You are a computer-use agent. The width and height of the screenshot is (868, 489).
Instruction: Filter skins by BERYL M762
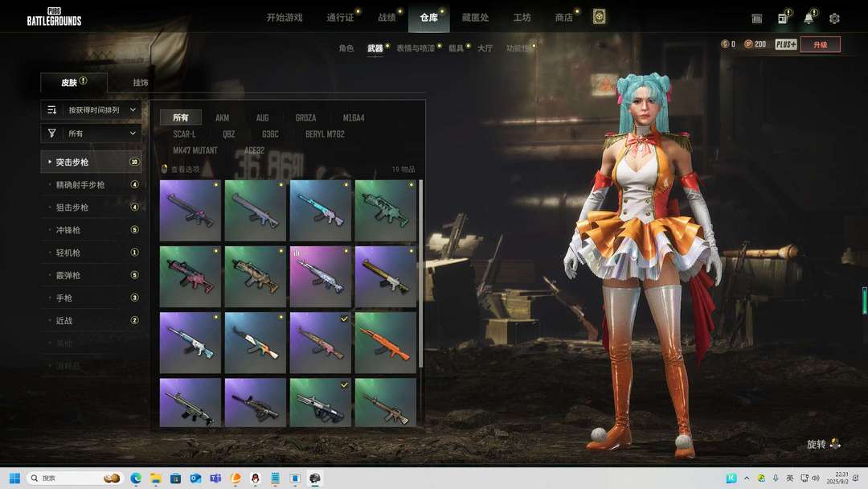[x=325, y=134]
